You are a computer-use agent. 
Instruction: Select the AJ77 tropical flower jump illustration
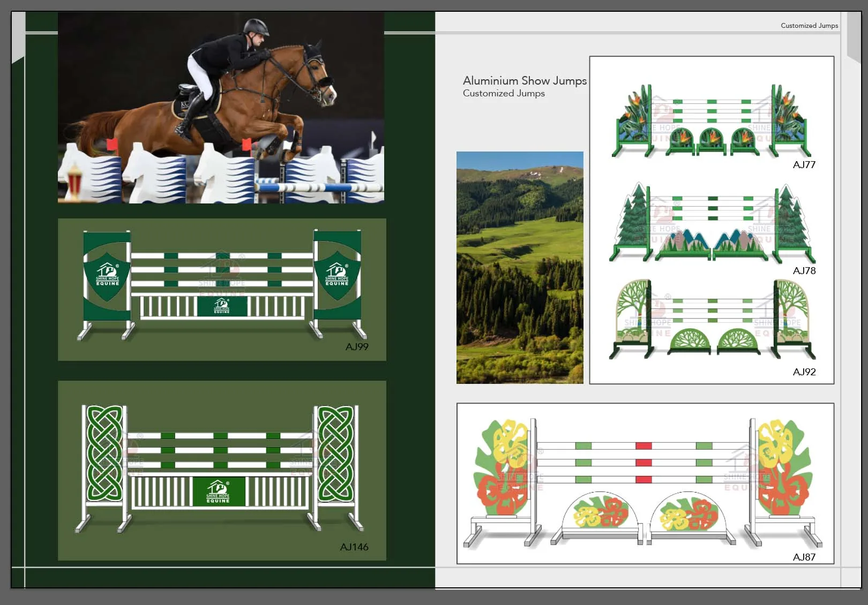pyautogui.click(x=712, y=121)
